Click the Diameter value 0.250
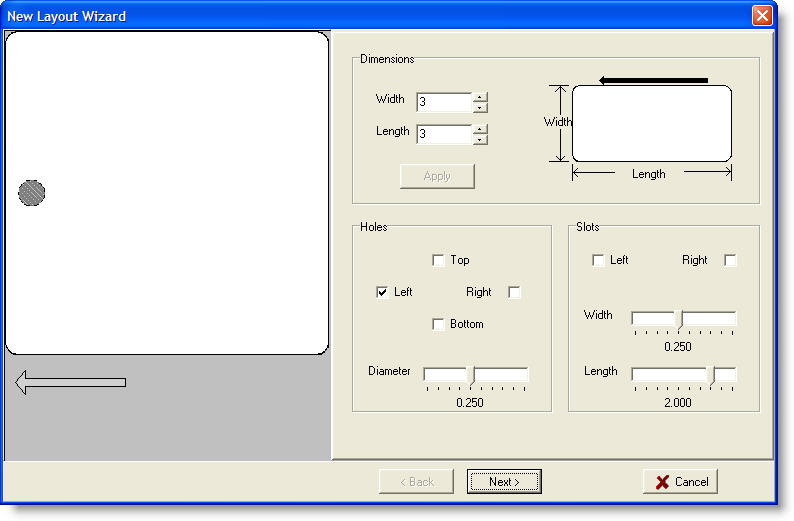This screenshot has width=794, height=521. (x=470, y=403)
